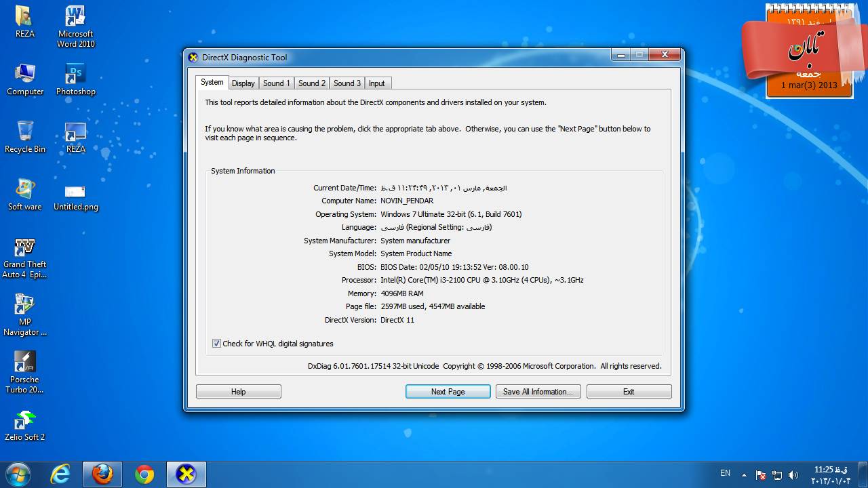Open Google Chrome from taskbar

click(144, 474)
